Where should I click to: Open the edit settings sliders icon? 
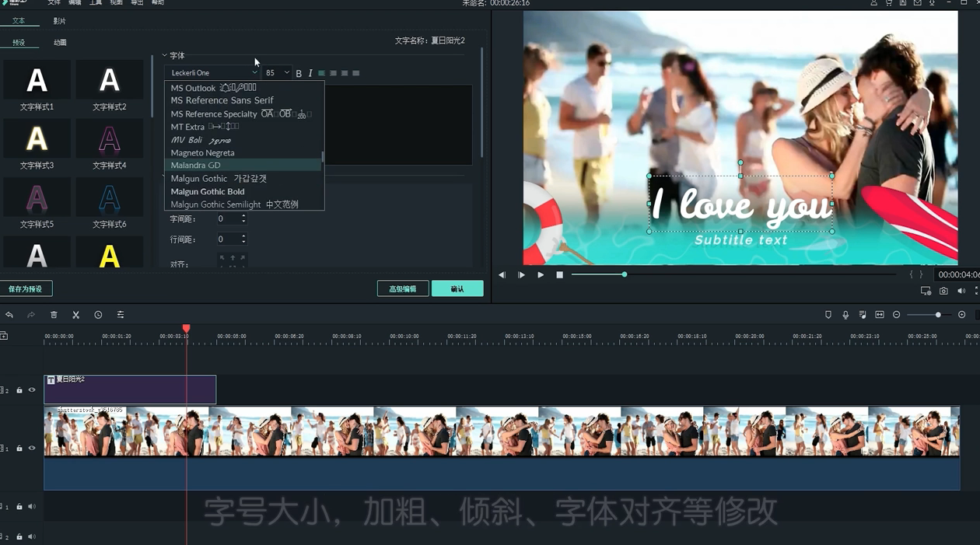[121, 315]
